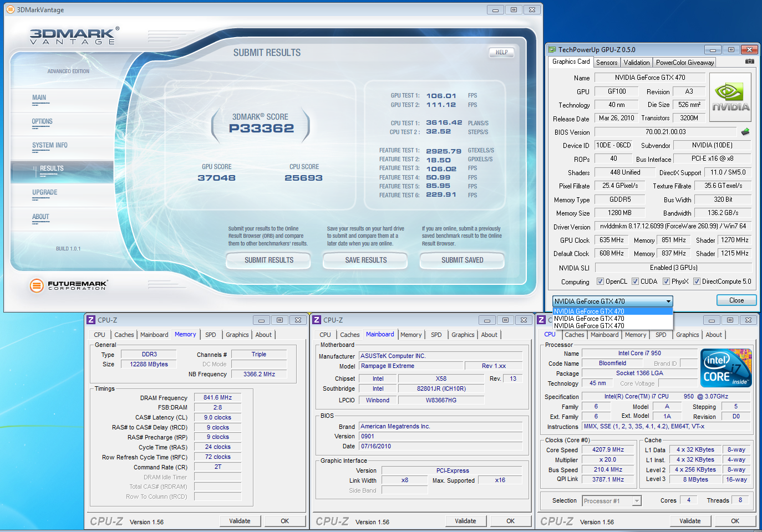Viewport: 762px width, 532px height.
Task: Click the 3DMarkVantage title bar icon
Action: (10, 9)
